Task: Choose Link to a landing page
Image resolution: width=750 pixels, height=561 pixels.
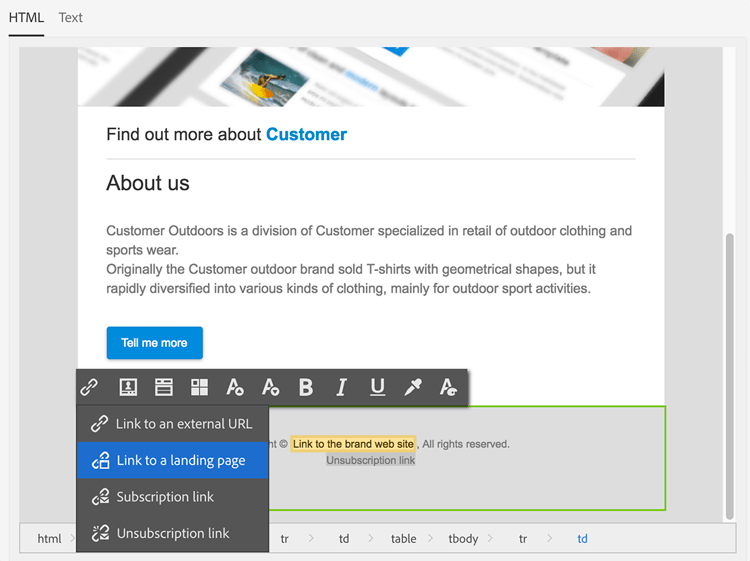Action: click(x=173, y=460)
